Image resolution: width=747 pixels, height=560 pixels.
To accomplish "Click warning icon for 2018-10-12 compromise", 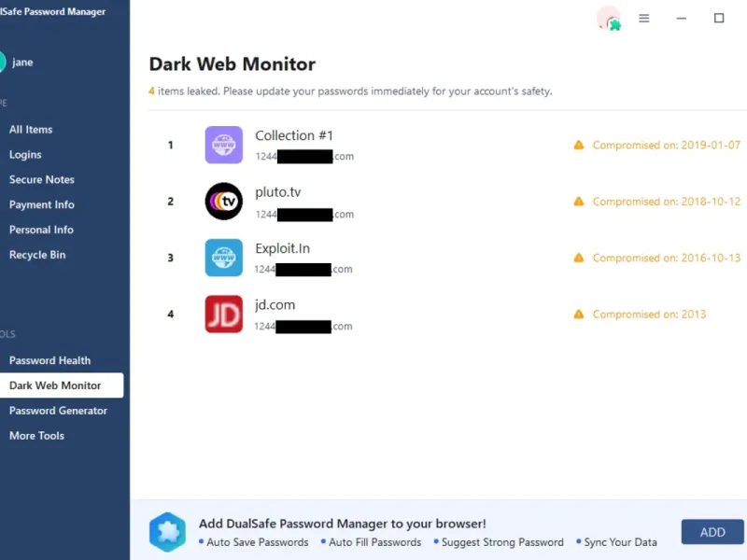I will [579, 201].
